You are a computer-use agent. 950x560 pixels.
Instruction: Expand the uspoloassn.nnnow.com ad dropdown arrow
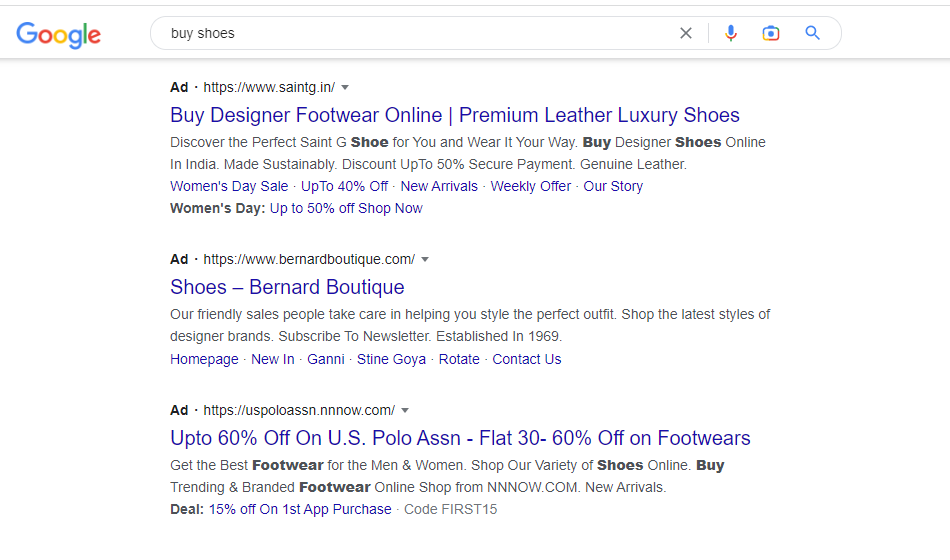(x=405, y=411)
